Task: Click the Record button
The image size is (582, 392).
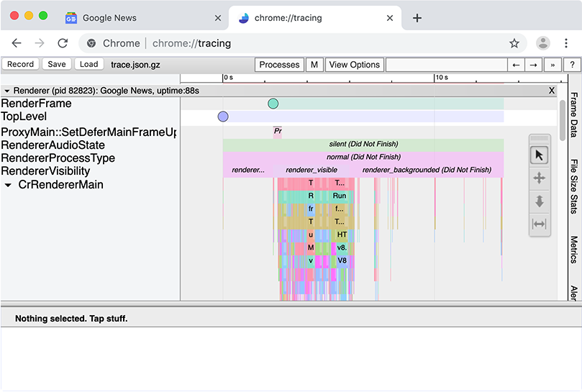Action: (21, 64)
